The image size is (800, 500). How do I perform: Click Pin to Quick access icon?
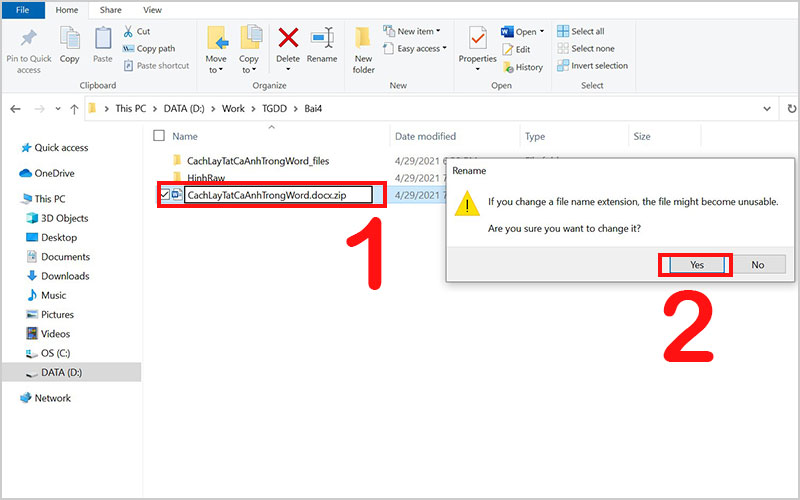pyautogui.click(x=29, y=38)
